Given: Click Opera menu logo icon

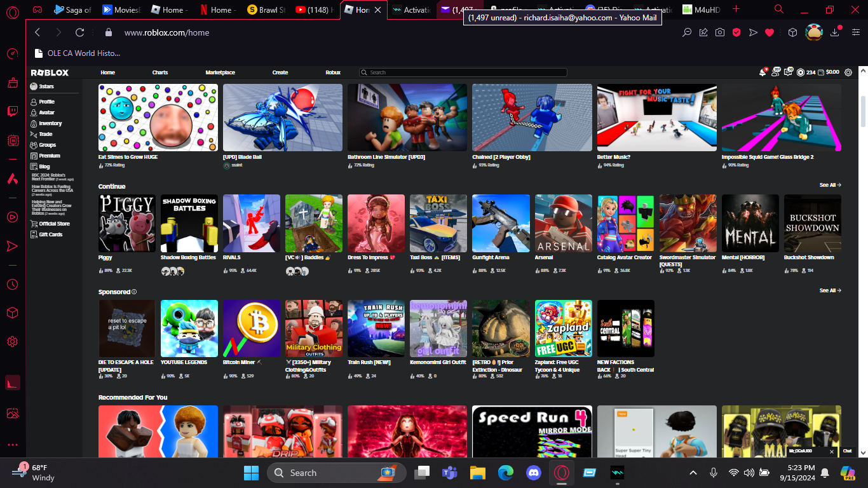Looking at the screenshot, I should [12, 11].
